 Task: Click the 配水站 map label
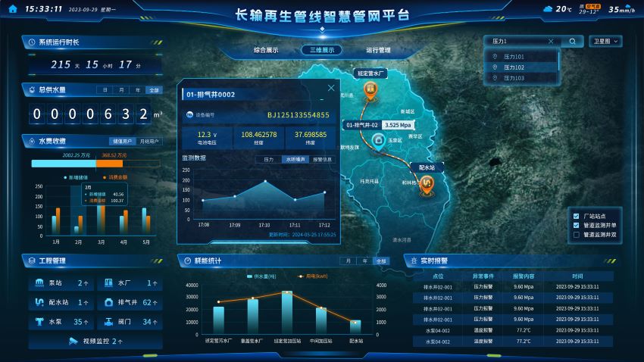[427, 167]
